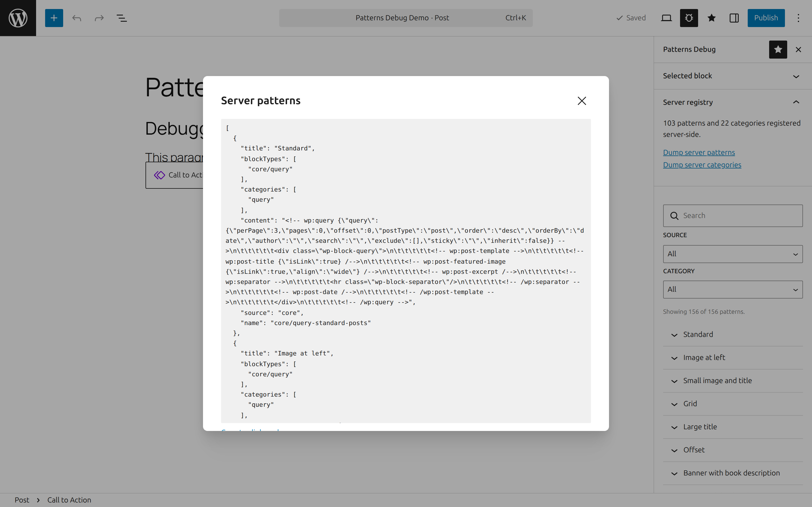812x507 pixels.
Task: Open the Category dropdown
Action: pos(733,289)
